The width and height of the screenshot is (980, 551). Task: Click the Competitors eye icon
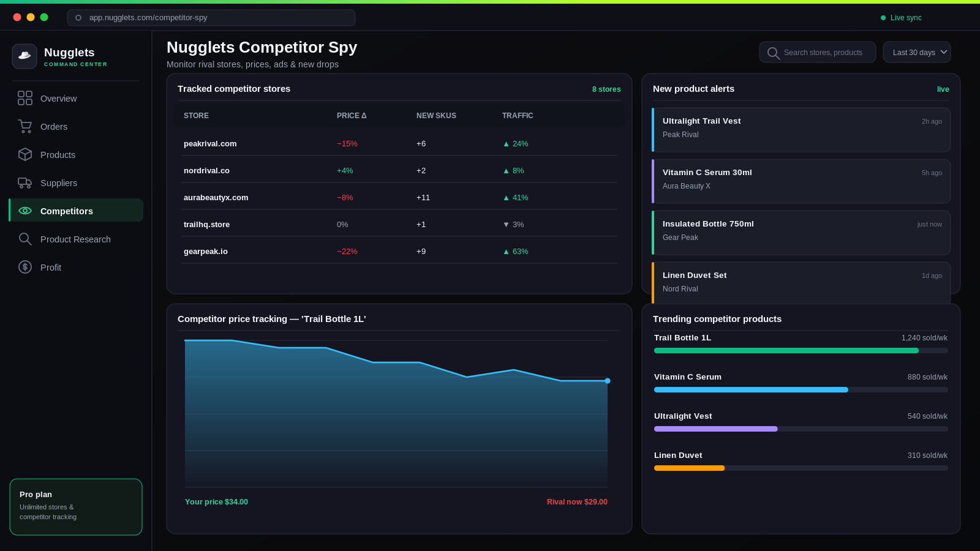point(25,211)
